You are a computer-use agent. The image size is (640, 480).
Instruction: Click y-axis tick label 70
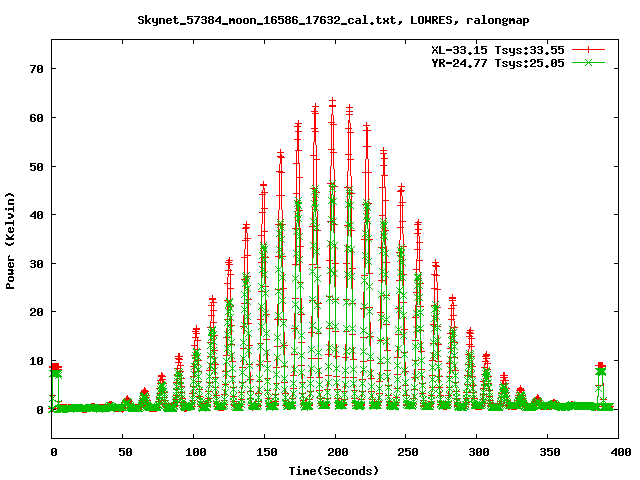point(36,69)
